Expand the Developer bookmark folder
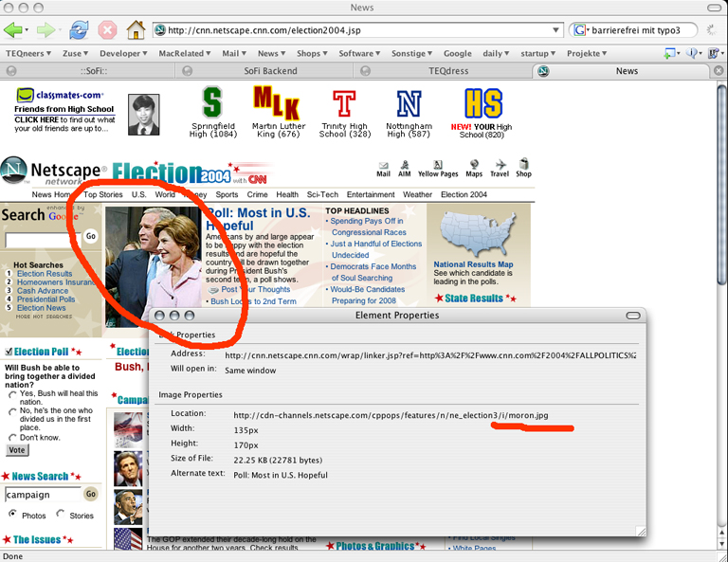This screenshot has height=562, width=728. [123, 53]
